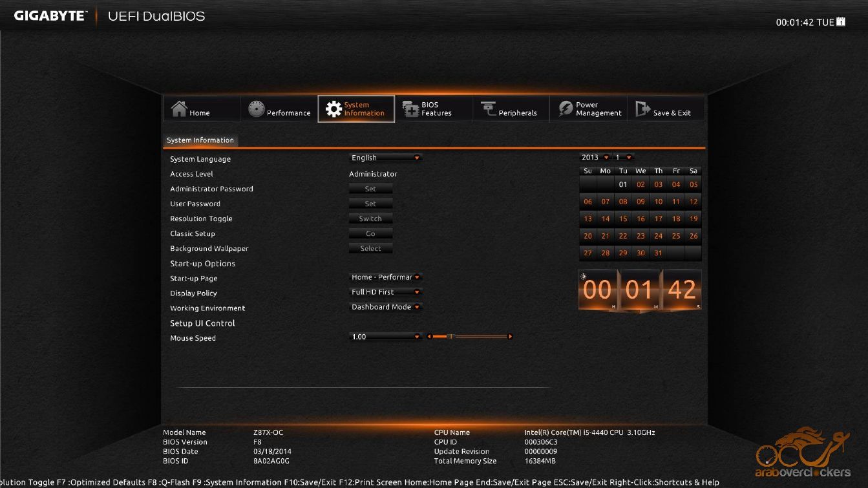
Task: Click the Save & Exit arrow icon
Action: coord(642,109)
